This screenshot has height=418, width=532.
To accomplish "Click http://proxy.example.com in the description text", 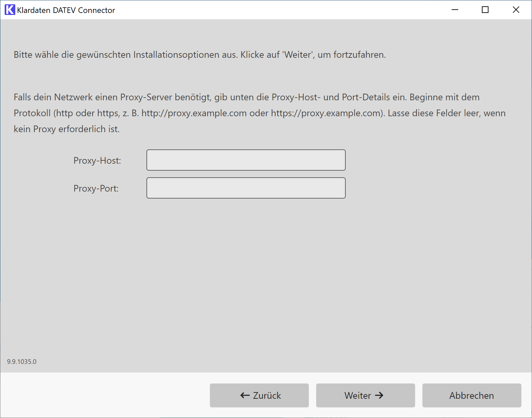I will click(x=194, y=113).
